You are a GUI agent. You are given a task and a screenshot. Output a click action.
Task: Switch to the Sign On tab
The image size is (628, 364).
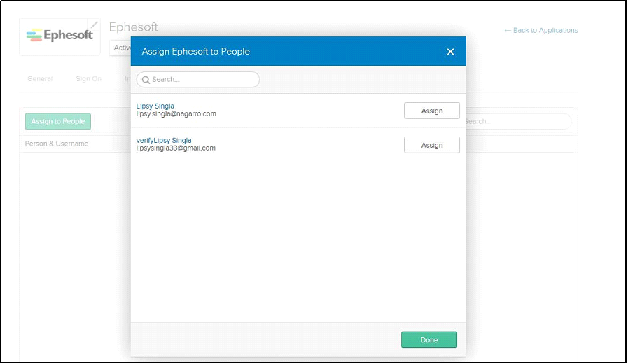(x=88, y=79)
